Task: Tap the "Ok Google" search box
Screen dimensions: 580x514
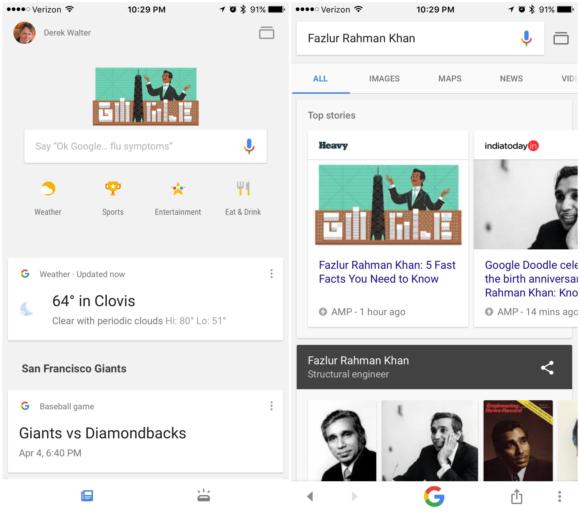Action: point(146,146)
